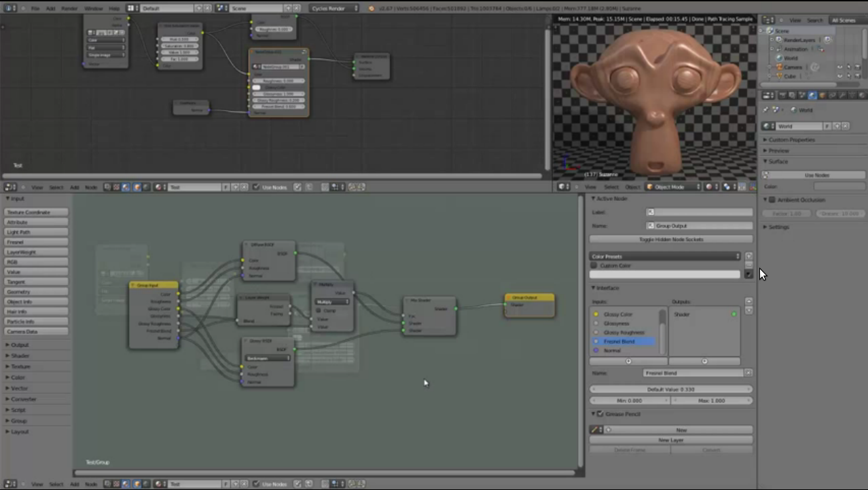The image size is (868, 490).
Task: Move socket down with the arrow icon
Action: coord(748,310)
